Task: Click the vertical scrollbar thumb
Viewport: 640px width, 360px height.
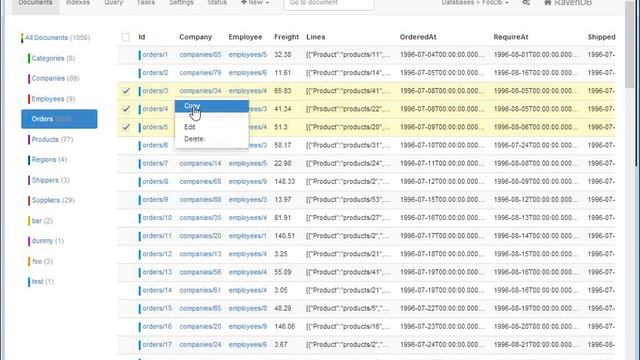Action: pos(629,44)
